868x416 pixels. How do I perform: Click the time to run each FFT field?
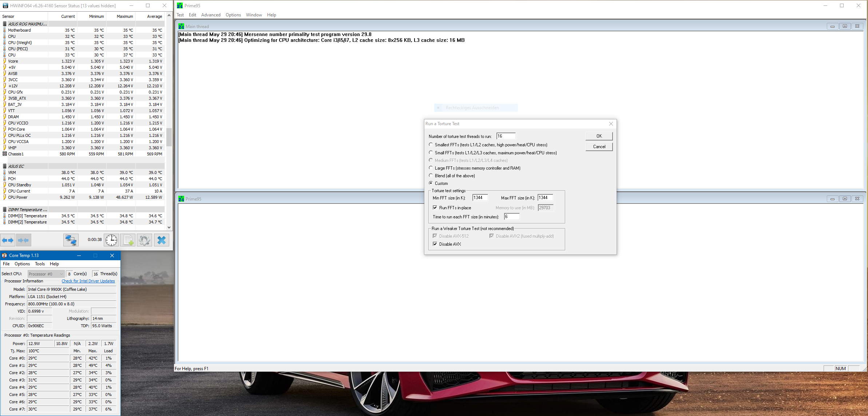point(512,217)
